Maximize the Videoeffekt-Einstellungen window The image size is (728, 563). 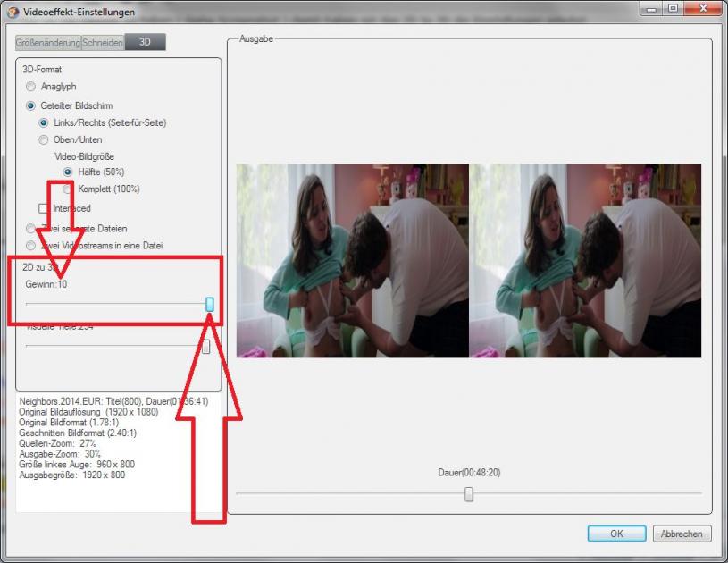pos(674,9)
